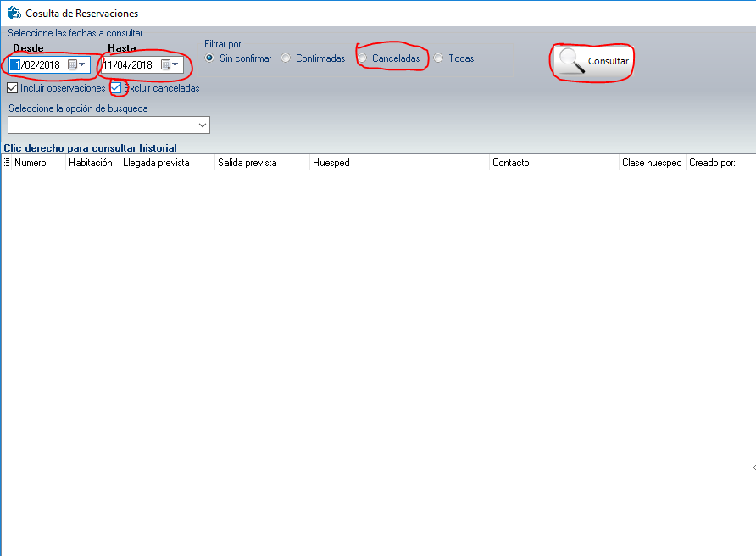Click the grid icon beside Numero column
Viewport: 756px width, 556px height.
coord(8,163)
